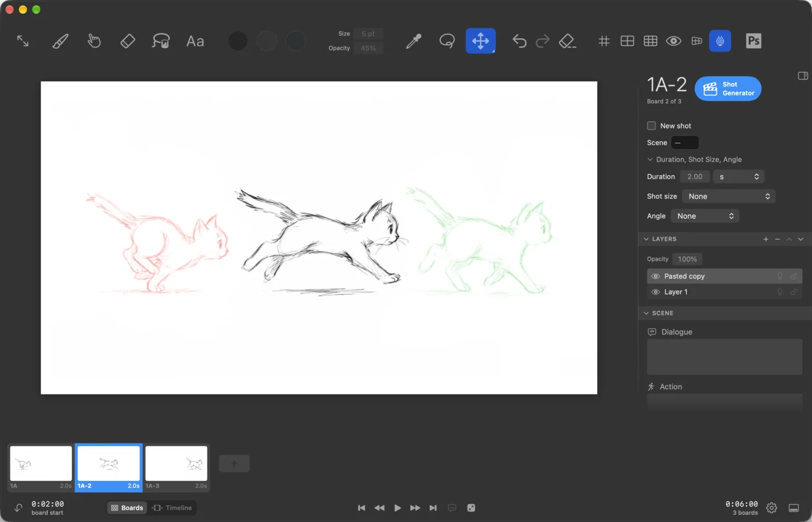Open board 1A-3 thumbnail
The width and height of the screenshot is (812, 522).
pos(176,463)
